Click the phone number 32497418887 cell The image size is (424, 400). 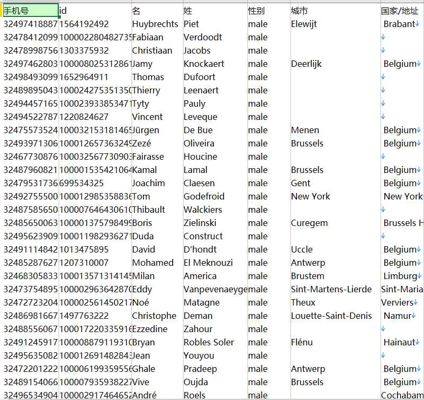(x=30, y=24)
